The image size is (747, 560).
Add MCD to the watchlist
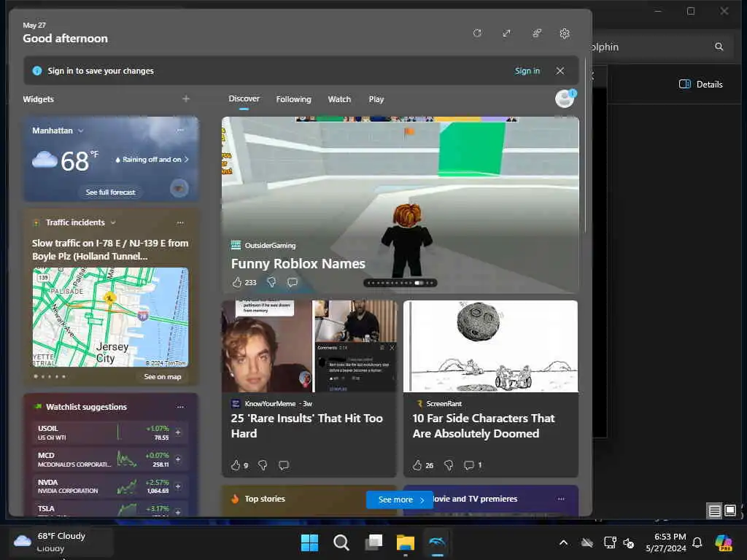point(178,459)
